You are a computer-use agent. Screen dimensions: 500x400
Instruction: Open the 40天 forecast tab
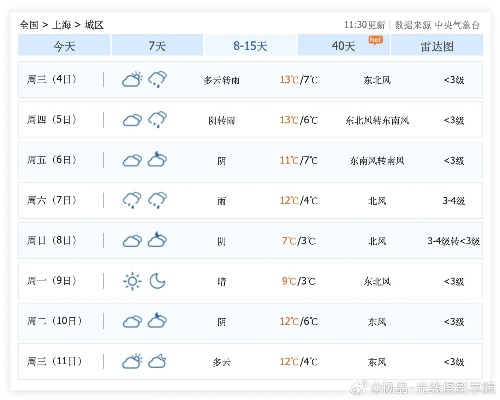[x=344, y=45]
